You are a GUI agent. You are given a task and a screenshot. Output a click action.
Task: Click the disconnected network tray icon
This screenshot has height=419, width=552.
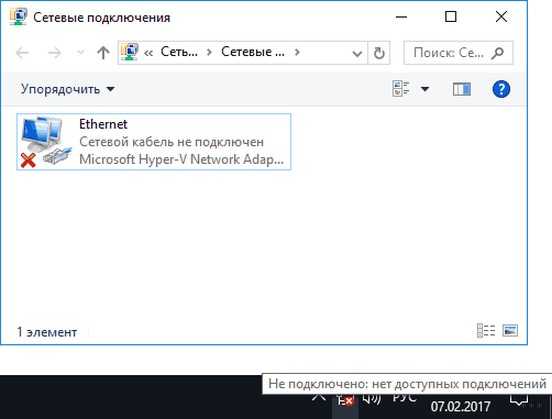345,401
